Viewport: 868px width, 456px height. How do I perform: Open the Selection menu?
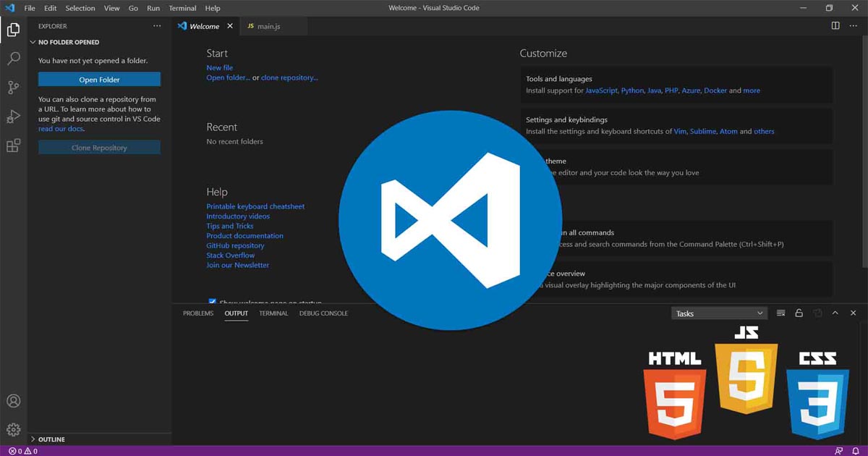click(80, 8)
